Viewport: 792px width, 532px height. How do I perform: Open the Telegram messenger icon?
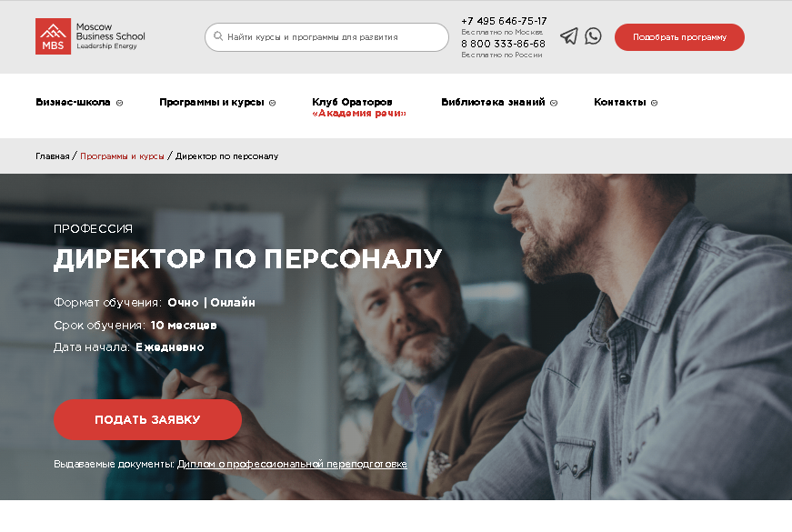coord(568,35)
